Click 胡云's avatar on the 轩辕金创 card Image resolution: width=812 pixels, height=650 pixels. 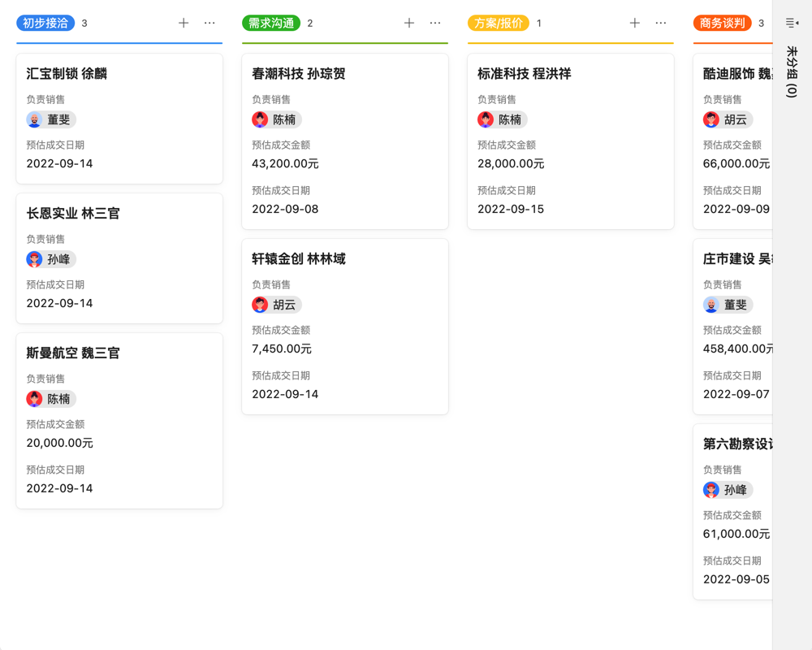pos(257,305)
